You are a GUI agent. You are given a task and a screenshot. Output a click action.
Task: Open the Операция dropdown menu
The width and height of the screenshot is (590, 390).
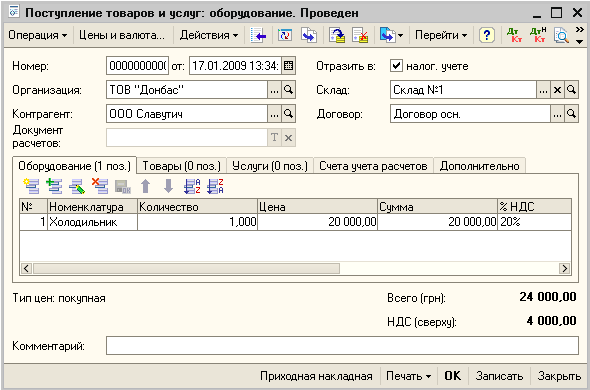pos(38,35)
